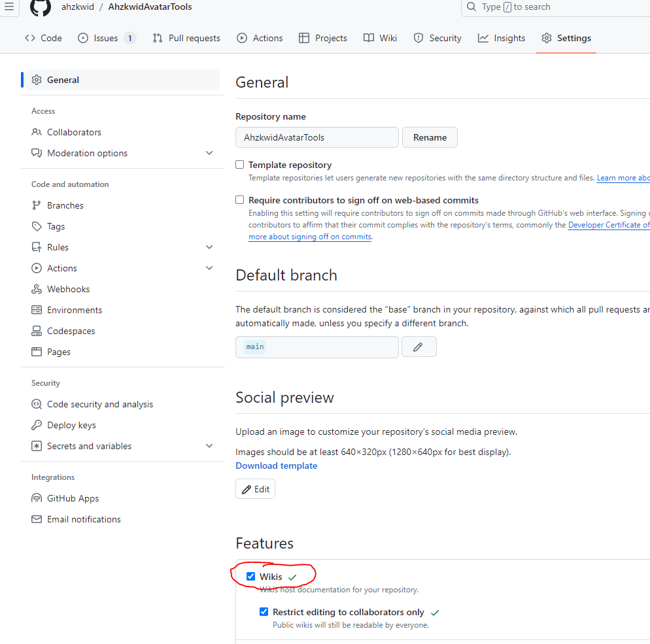
Task: Click the search magnifier icon
Action: click(471, 7)
